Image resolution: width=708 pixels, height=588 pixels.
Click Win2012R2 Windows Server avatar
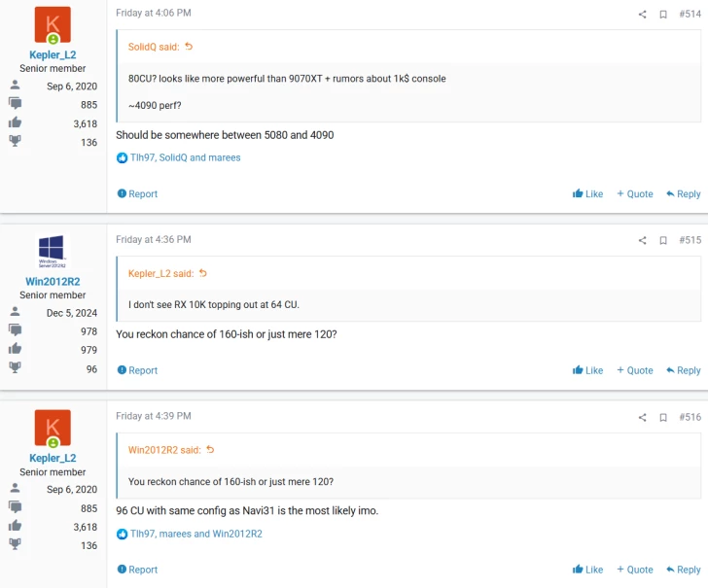click(x=53, y=251)
